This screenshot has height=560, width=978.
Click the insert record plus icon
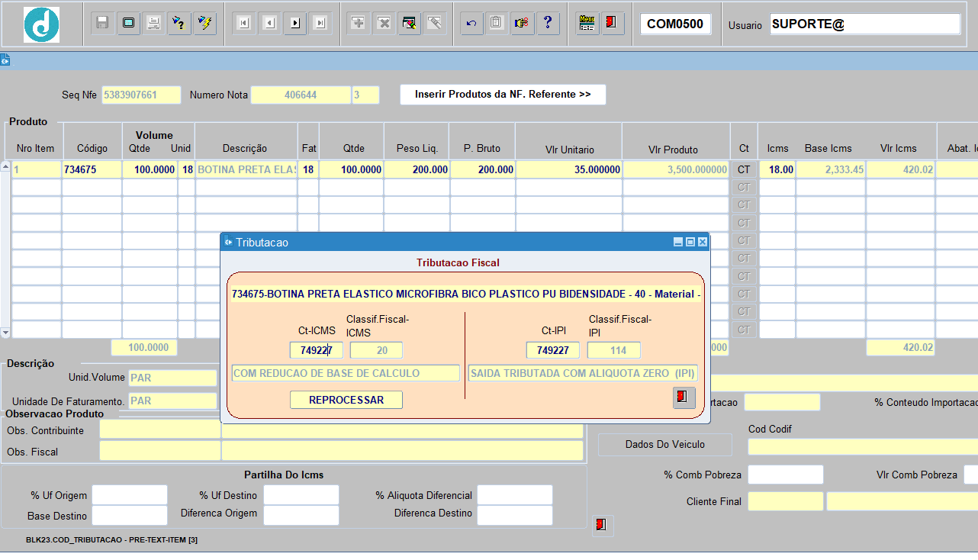[x=358, y=23]
